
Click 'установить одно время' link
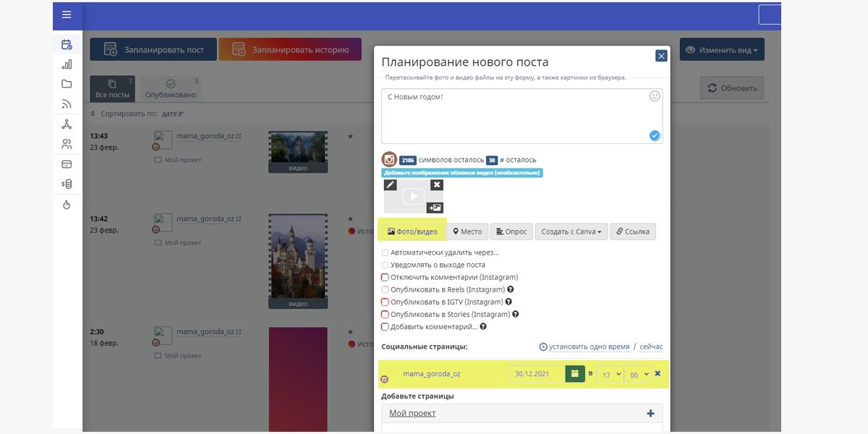click(588, 347)
